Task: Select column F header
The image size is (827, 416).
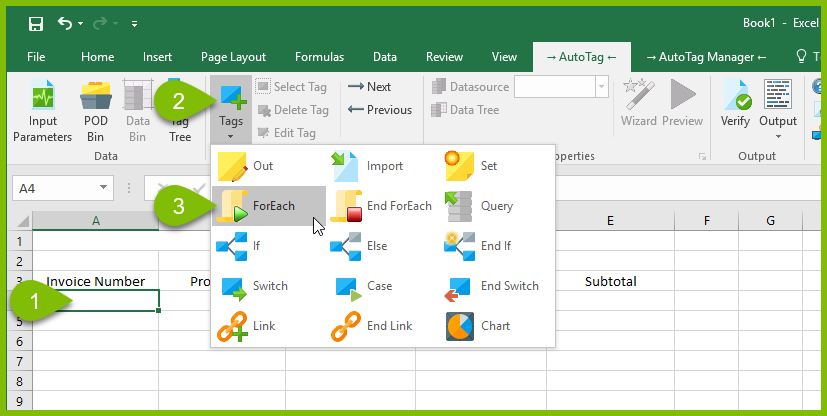Action: pos(707,221)
